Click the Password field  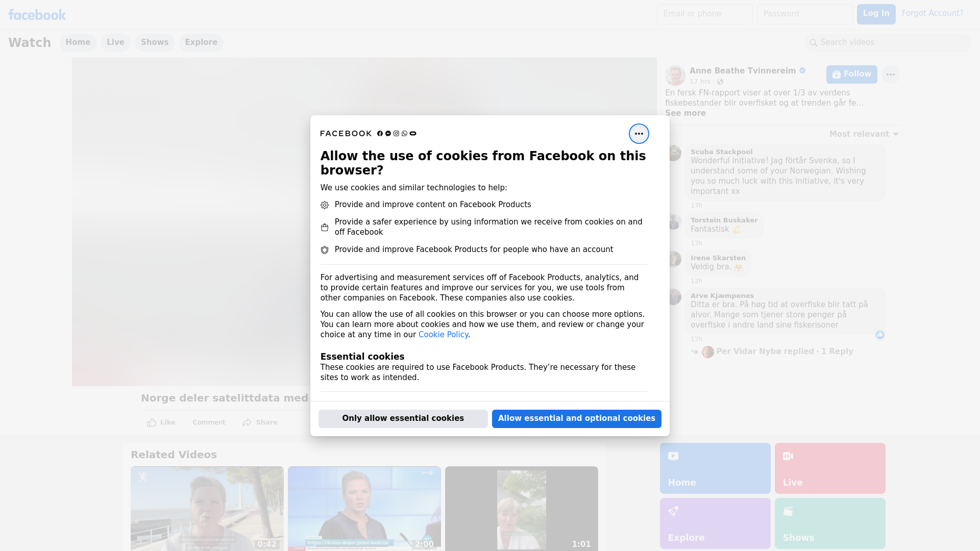click(804, 14)
